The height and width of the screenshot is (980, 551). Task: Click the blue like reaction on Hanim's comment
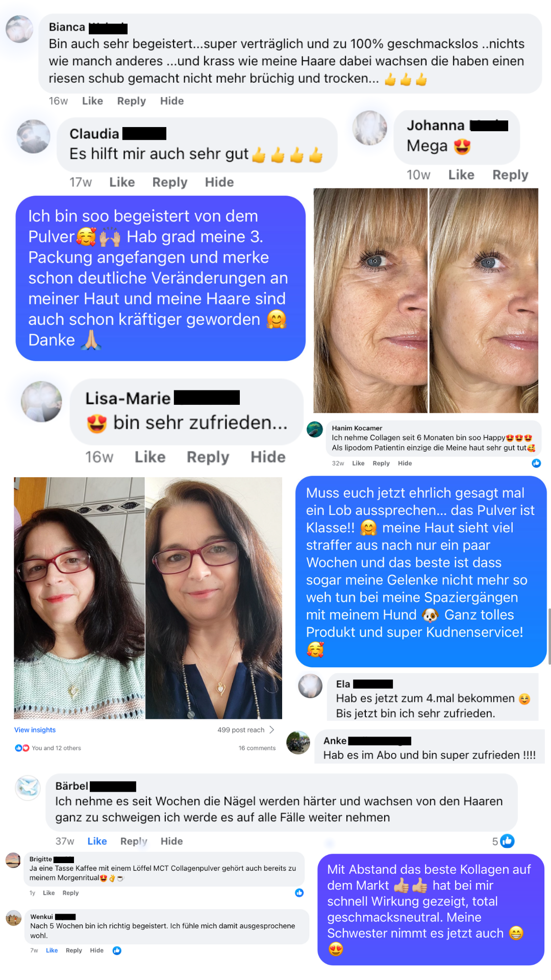click(x=536, y=463)
